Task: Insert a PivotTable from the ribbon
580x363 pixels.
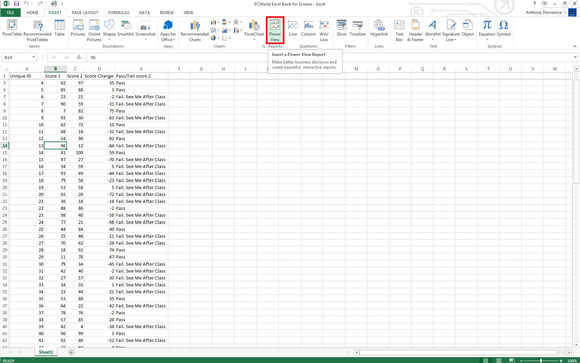Action: coord(12,28)
